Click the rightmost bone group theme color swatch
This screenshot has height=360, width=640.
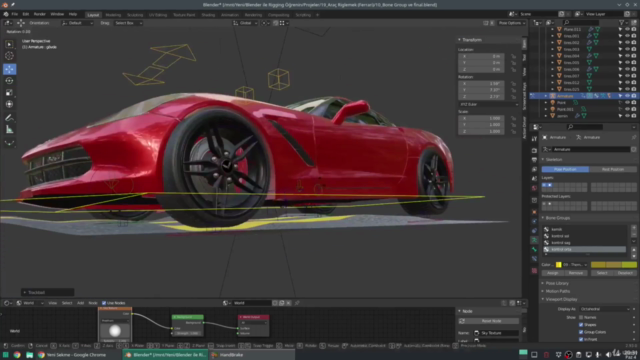(x=629, y=265)
